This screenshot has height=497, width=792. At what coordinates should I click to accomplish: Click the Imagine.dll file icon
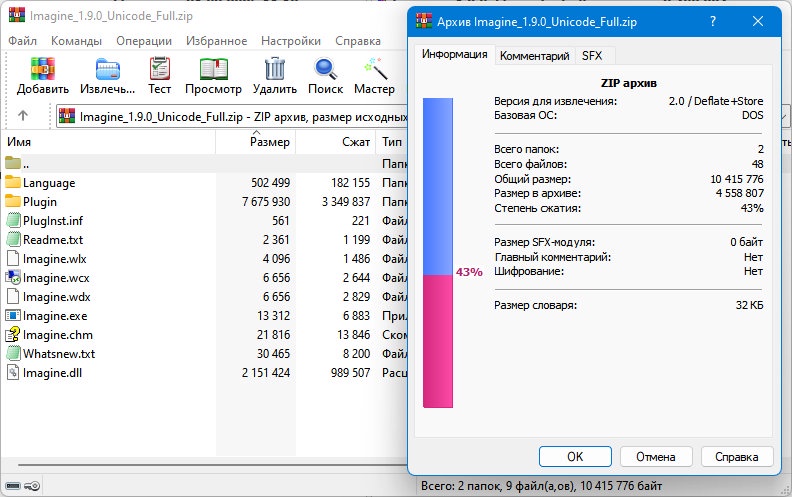13,373
